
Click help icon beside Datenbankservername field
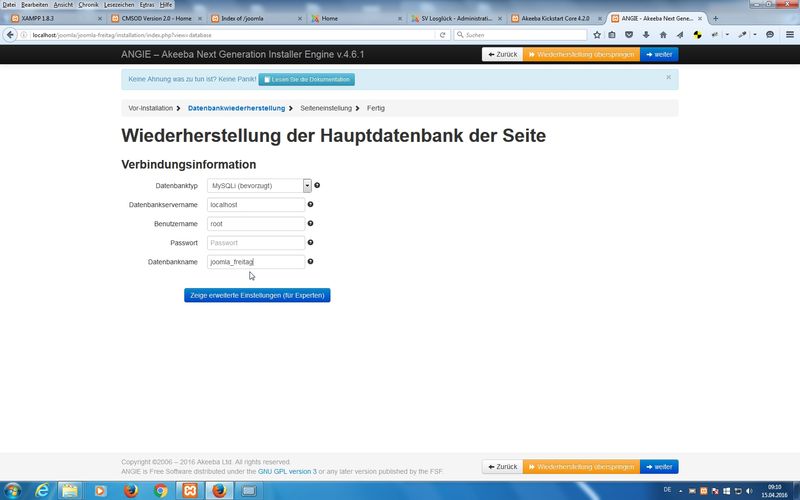coord(310,204)
